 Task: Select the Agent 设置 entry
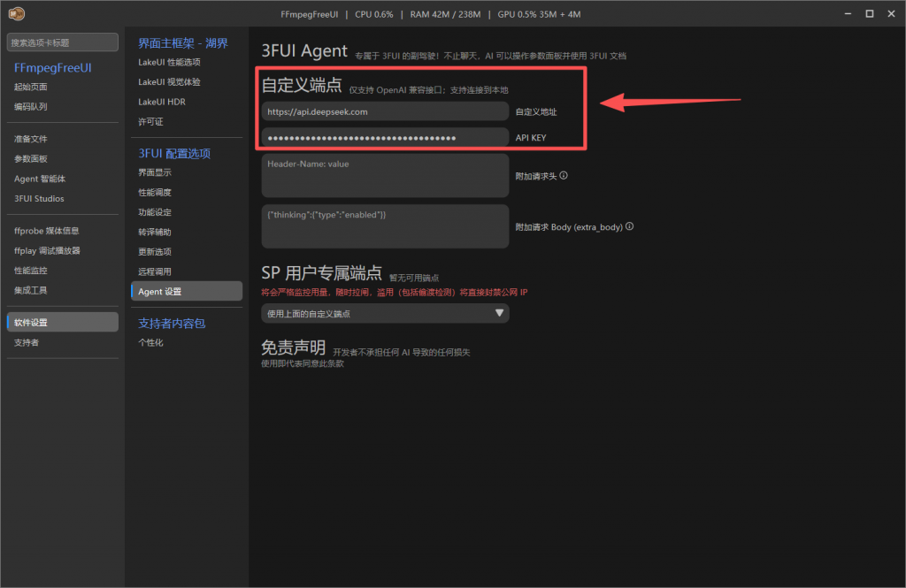pyautogui.click(x=187, y=291)
